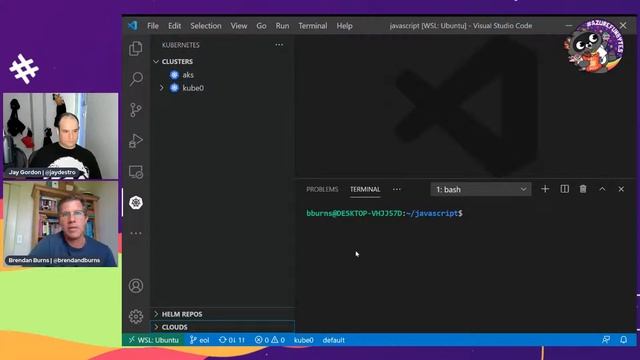Open Kubernetes panel more actions ellipsis
The width and height of the screenshot is (640, 360).
pyautogui.click(x=279, y=45)
